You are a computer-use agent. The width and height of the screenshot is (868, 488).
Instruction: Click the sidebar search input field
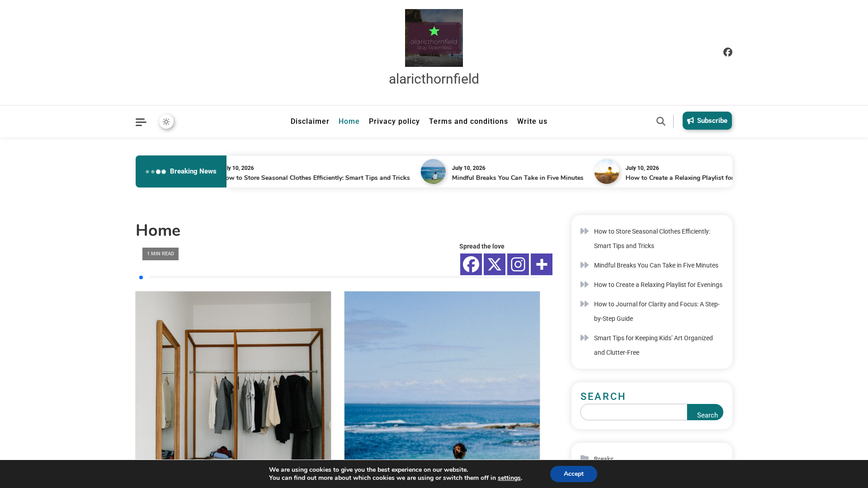pos(634,412)
